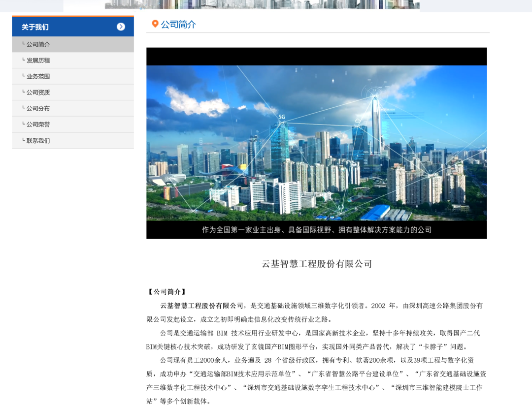Play the company intro video
The width and height of the screenshot is (532, 405).
tap(316, 143)
